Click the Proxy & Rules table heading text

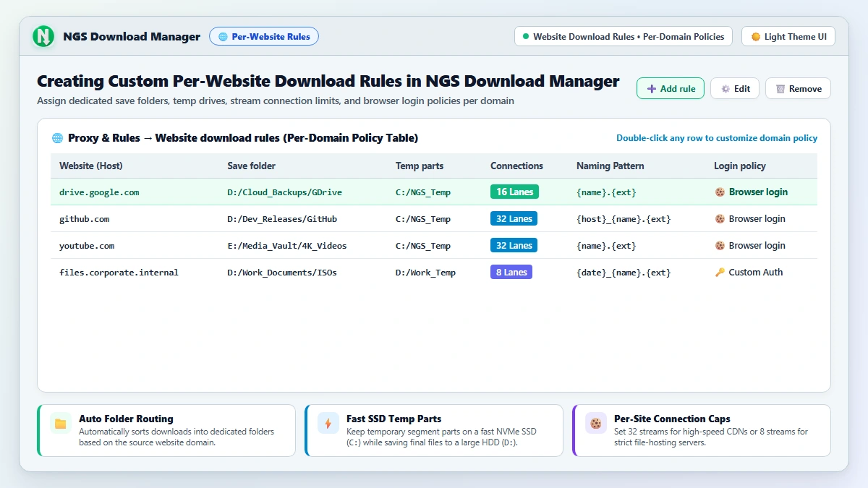point(243,138)
